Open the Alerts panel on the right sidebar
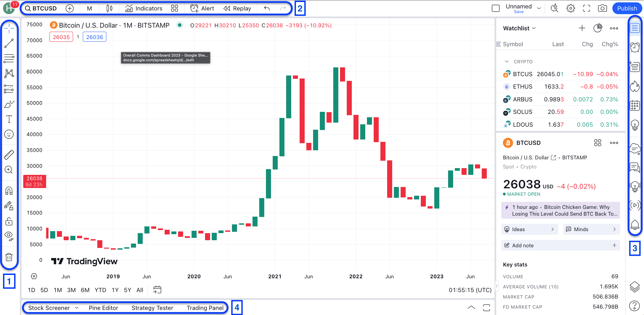Screen dimensions: 644x315 (635, 48)
